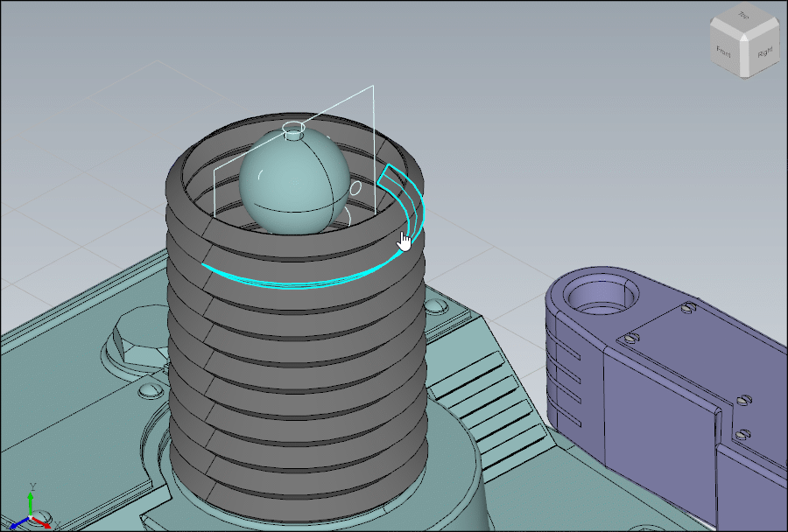Click the view cube's front-right vertical edge
This screenshot has width=788, height=532.
coord(746,58)
